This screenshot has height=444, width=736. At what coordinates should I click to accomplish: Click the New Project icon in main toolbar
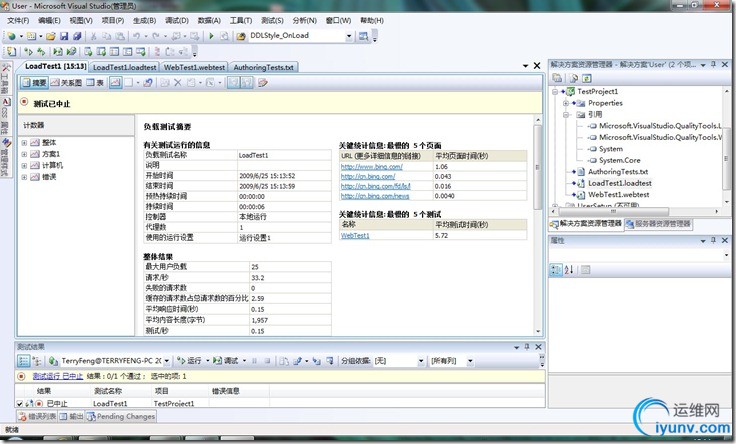pos(11,36)
